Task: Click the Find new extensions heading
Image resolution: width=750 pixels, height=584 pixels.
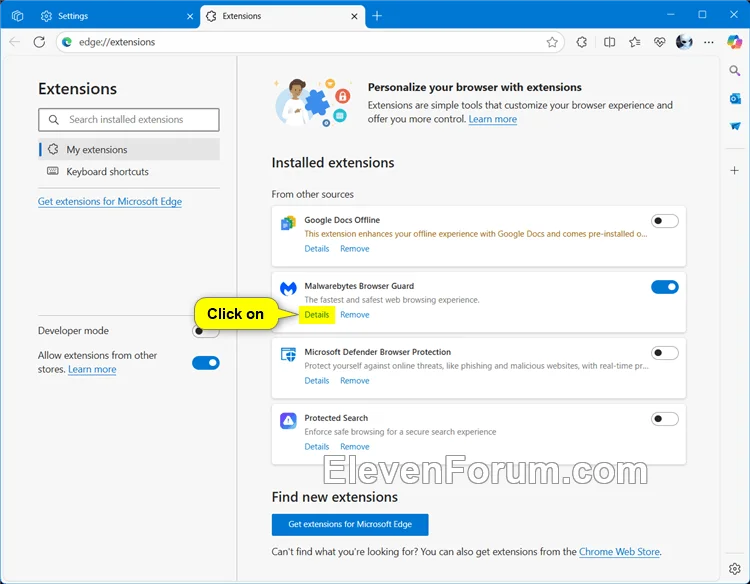Action: coord(334,497)
